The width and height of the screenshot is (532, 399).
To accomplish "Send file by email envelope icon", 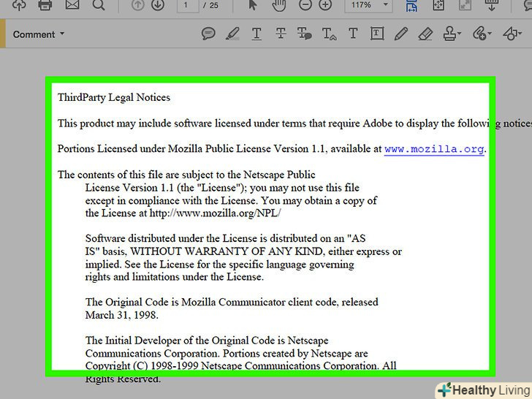I will [x=72, y=4].
